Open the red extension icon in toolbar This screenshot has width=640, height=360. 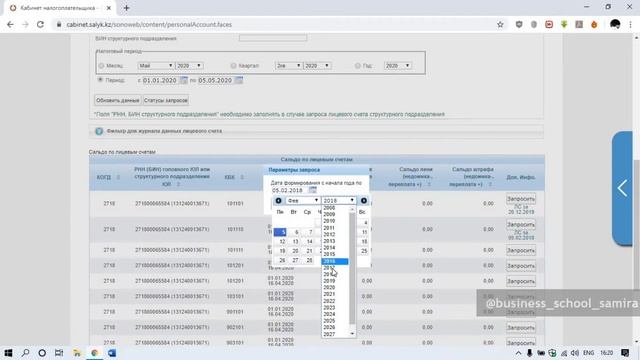(549, 24)
